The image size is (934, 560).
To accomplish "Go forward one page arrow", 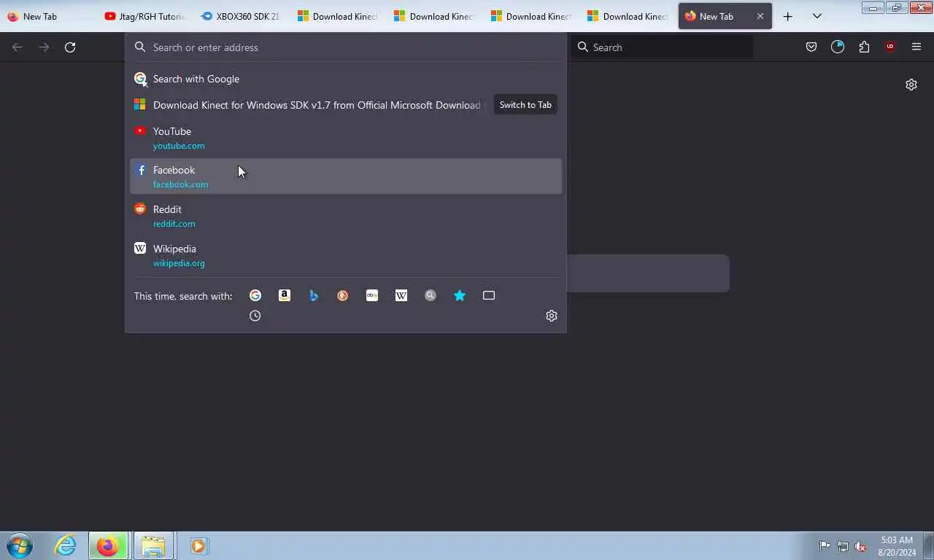I will [x=44, y=47].
